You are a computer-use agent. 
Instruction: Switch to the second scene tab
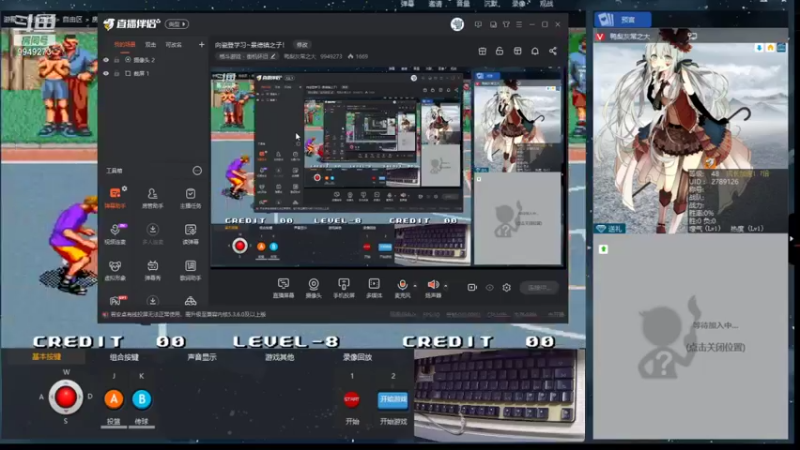pyautogui.click(x=151, y=44)
